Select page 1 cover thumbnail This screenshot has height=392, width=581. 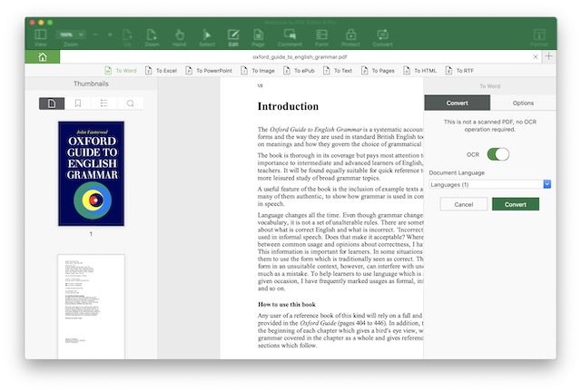91,173
